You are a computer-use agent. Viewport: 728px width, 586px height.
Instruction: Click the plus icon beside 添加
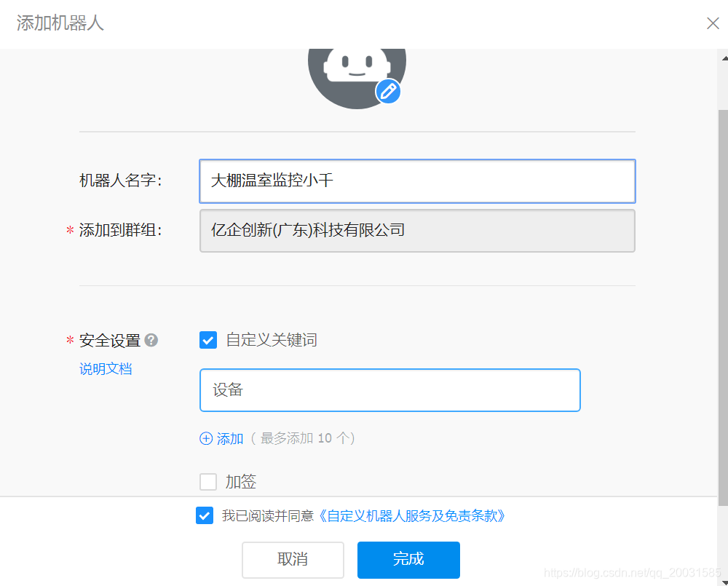(x=206, y=438)
